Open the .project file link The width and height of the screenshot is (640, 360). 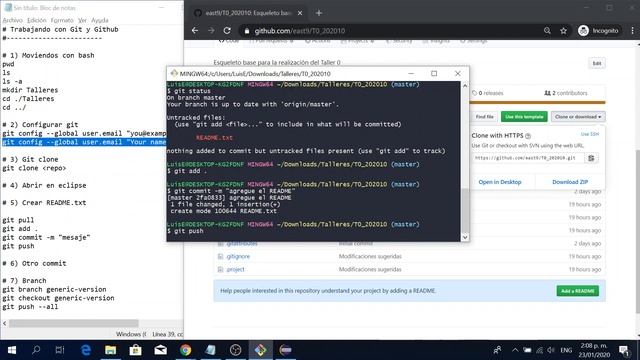(236, 269)
